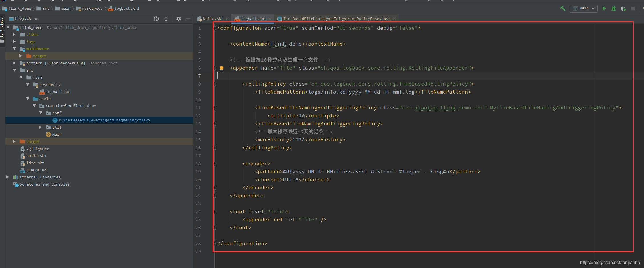Click on multiple 10 value line
This screenshot has height=268, width=644.
(303, 116)
